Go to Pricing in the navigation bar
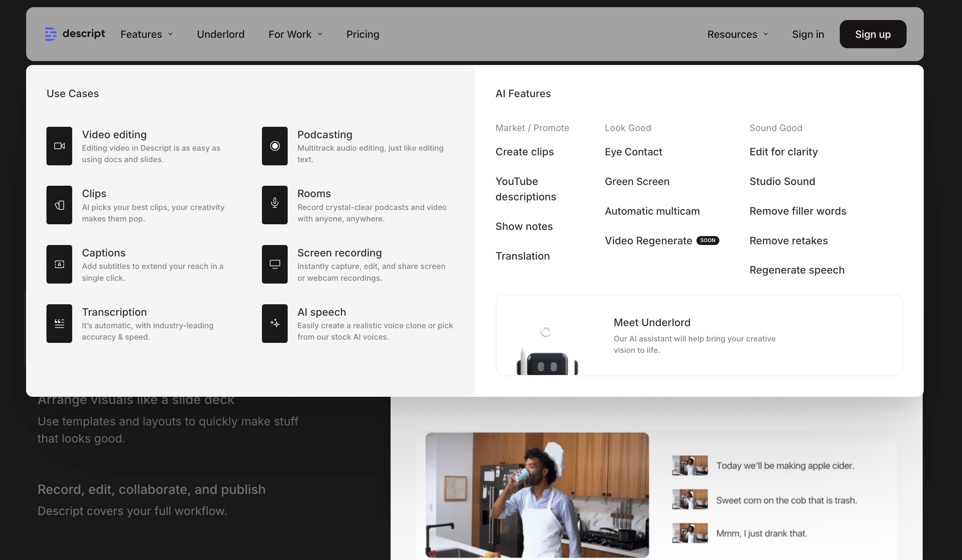The height and width of the screenshot is (560, 962). click(x=363, y=34)
